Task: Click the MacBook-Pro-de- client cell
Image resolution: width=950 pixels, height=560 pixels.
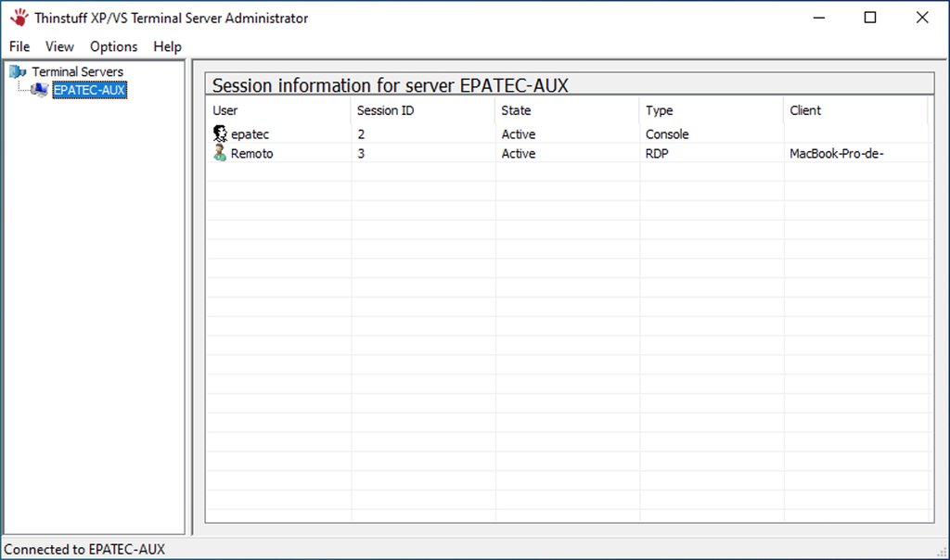Action: (x=837, y=154)
